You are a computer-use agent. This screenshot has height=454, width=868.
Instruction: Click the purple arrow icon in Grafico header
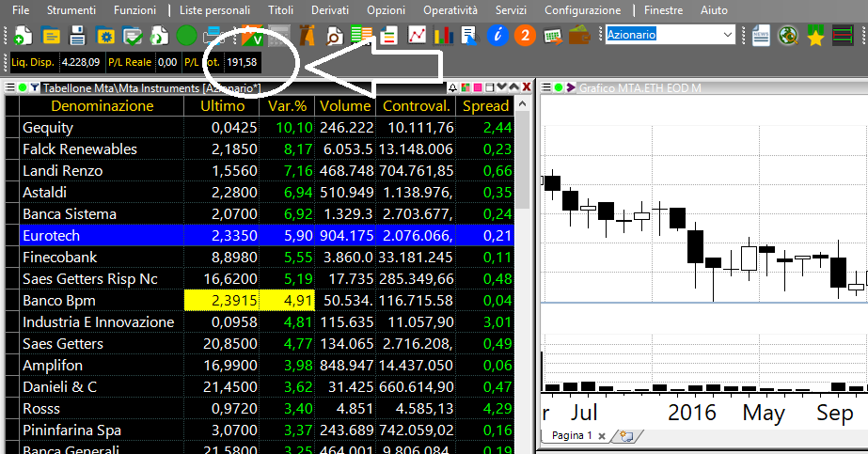click(x=571, y=87)
